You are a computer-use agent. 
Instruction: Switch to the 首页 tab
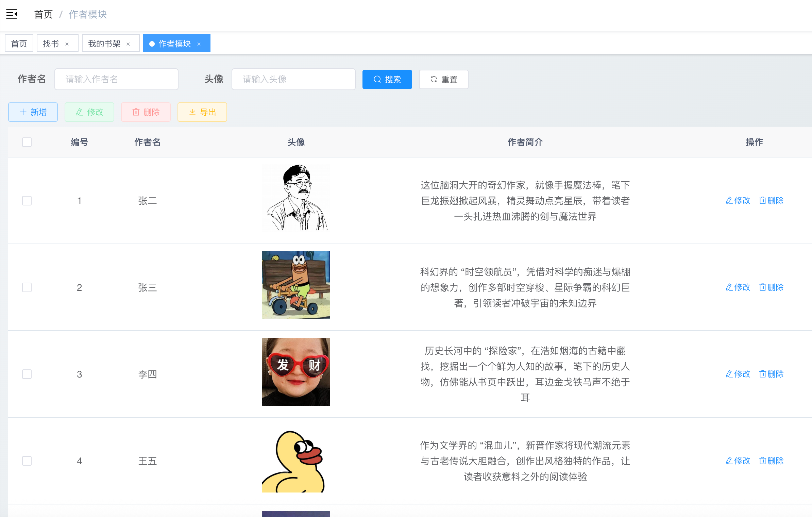[19, 44]
